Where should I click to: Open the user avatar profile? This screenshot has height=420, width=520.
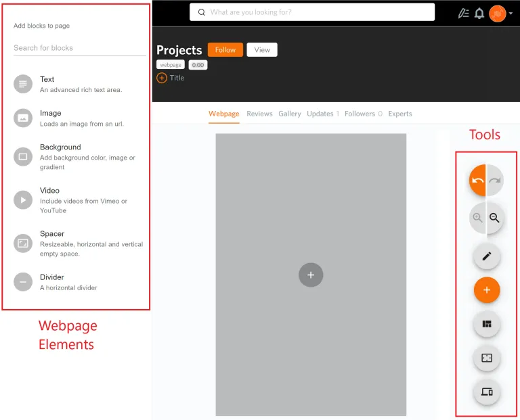[x=498, y=14]
